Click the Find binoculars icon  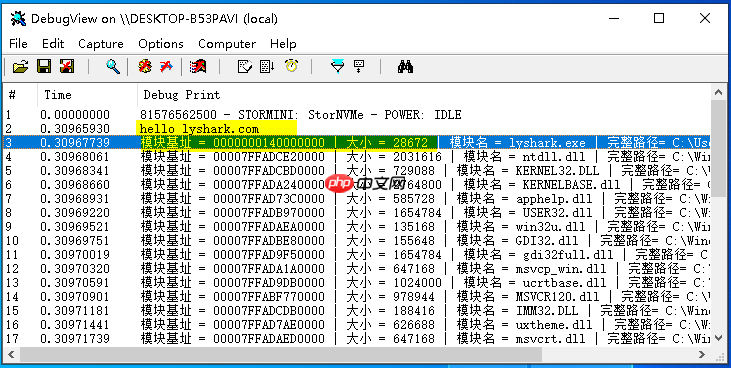pyautogui.click(x=405, y=67)
